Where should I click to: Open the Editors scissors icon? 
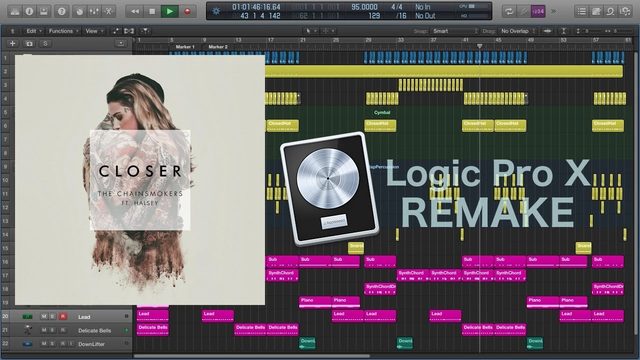(109, 11)
